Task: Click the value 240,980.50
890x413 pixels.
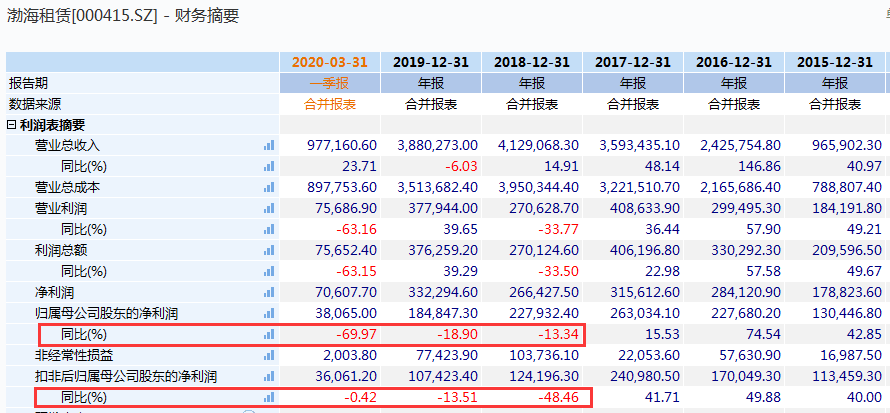Action: 645,376
